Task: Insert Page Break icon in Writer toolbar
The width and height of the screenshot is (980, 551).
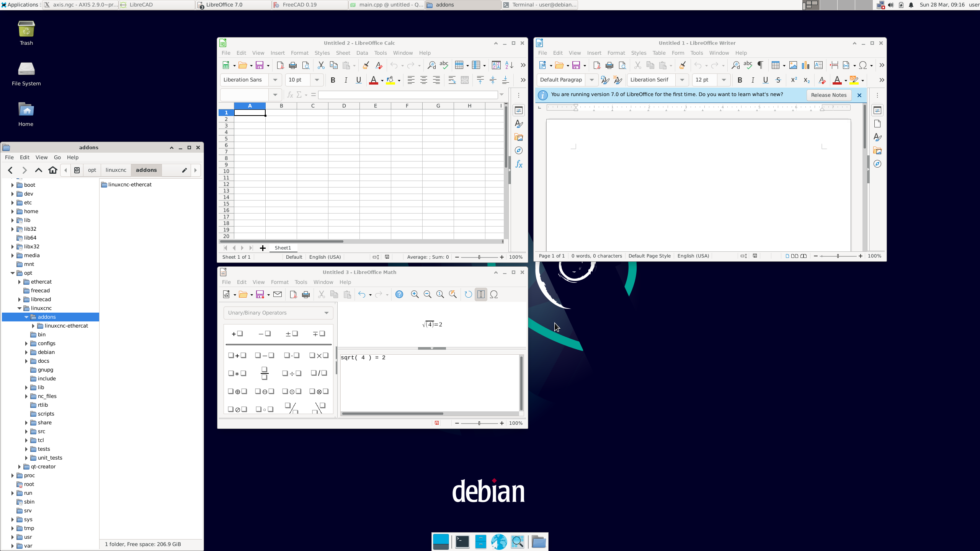Action: [x=834, y=65]
